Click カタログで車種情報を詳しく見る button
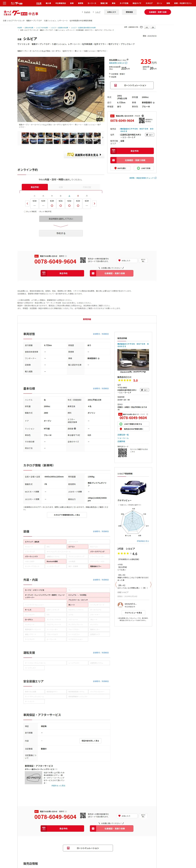Image resolution: width=196 pixels, height=868 pixels. pyautogui.click(x=67, y=515)
